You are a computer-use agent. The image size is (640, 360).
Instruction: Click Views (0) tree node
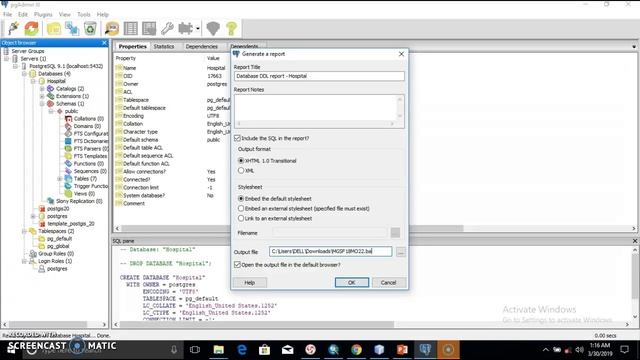pyautogui.click(x=84, y=194)
